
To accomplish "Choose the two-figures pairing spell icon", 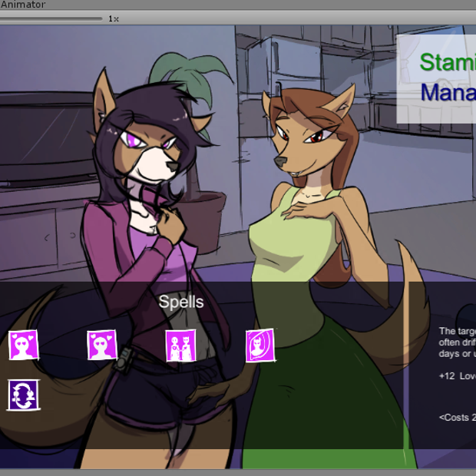I will pyautogui.click(x=181, y=345).
